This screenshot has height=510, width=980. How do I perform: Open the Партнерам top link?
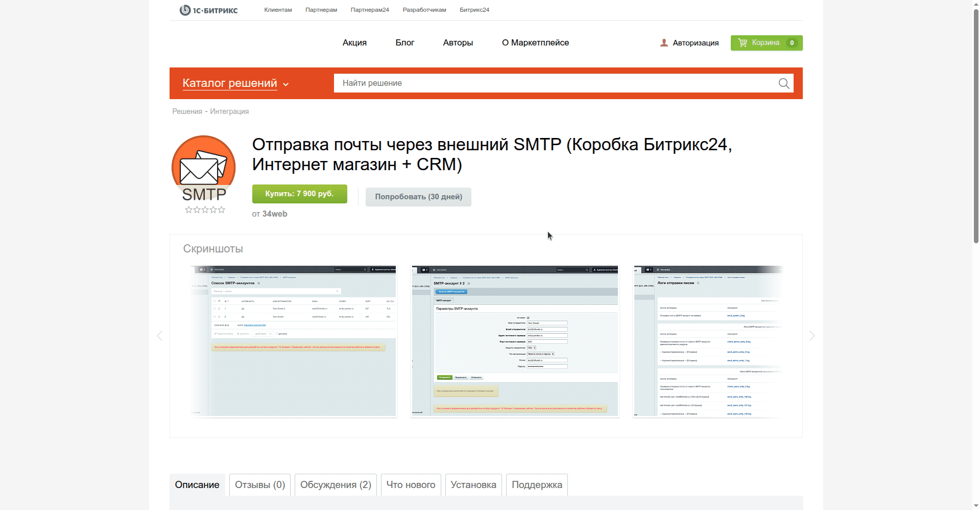321,10
